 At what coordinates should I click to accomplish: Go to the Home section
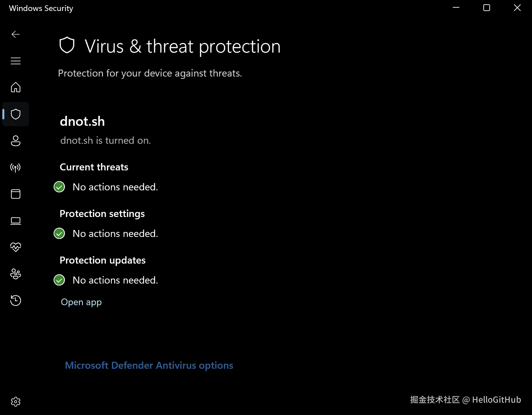click(x=16, y=88)
